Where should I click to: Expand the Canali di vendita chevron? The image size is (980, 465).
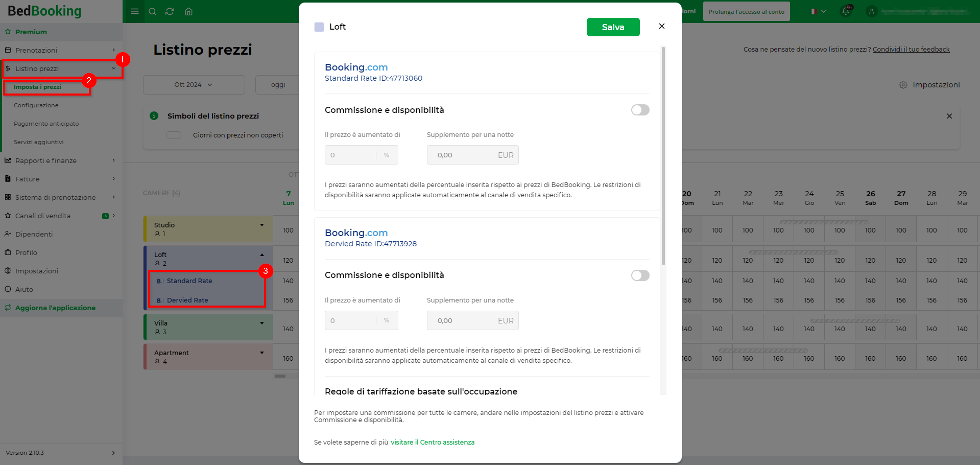(x=113, y=216)
